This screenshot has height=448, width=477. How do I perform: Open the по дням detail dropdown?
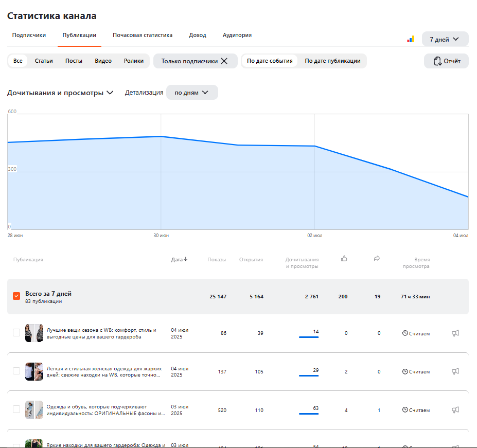point(192,93)
